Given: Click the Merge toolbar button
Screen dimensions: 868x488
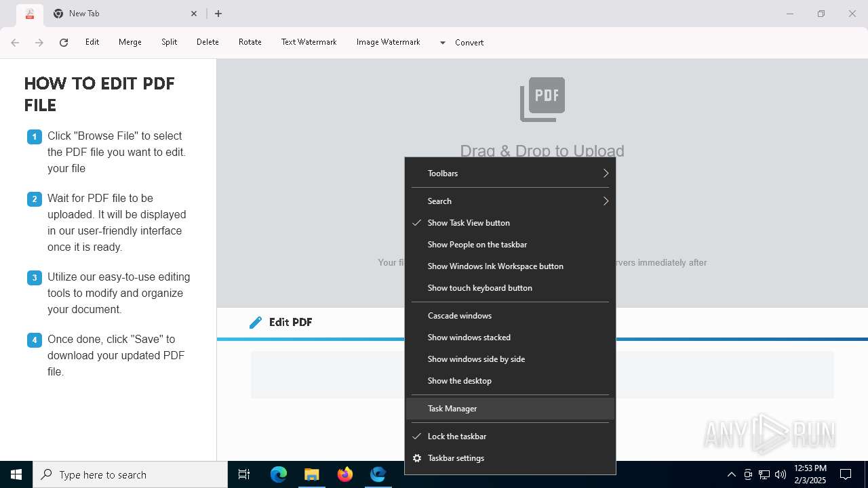Looking at the screenshot, I should pos(130,42).
